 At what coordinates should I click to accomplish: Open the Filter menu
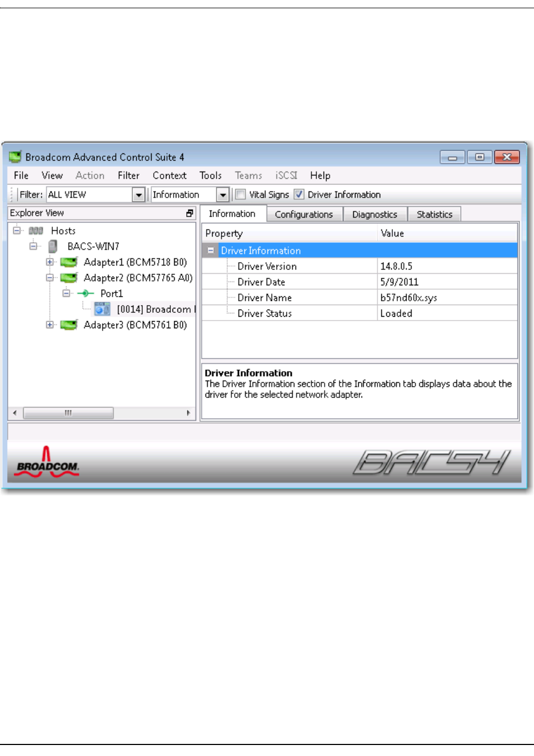pyautogui.click(x=129, y=175)
